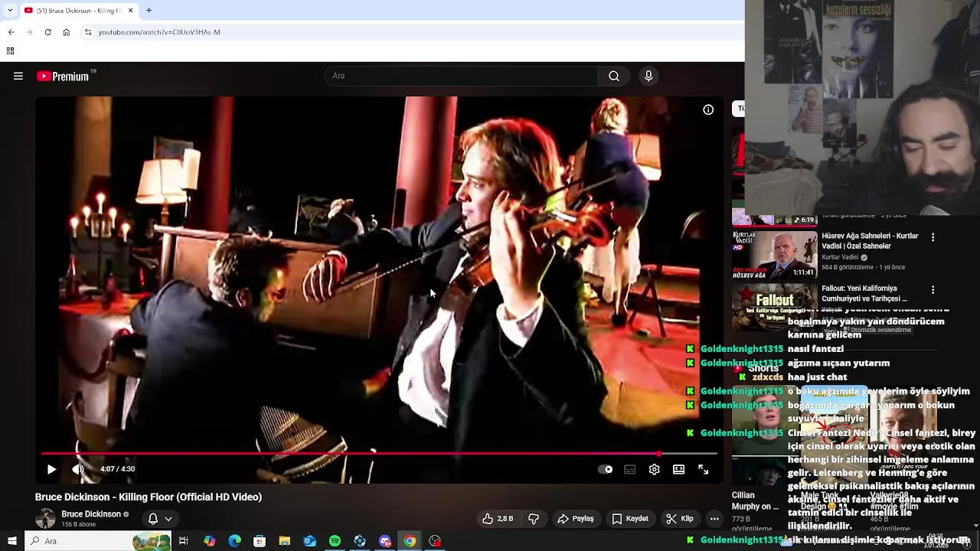Open Spotify from the taskbar
The width and height of the screenshot is (980, 551).
point(335,541)
